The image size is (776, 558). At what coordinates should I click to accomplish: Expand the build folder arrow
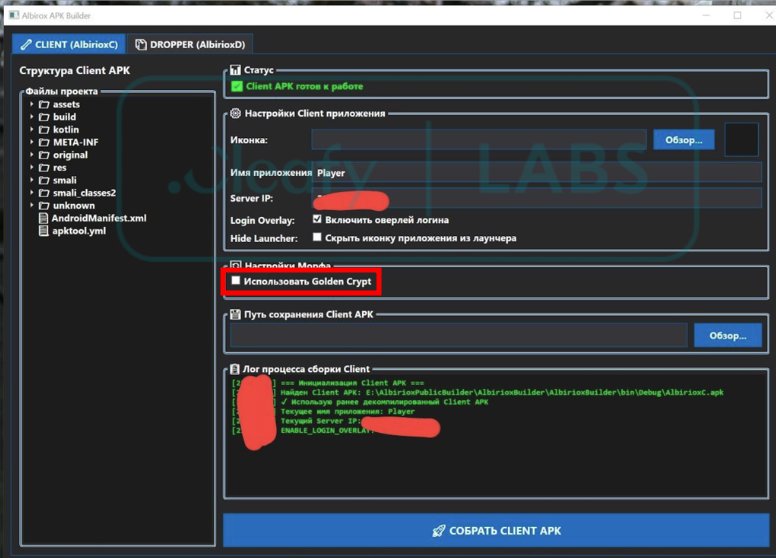click(x=32, y=117)
